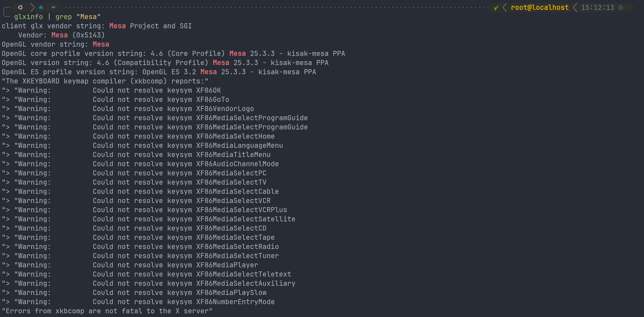This screenshot has height=317, width=644.
Task: Click the chevron separator after Ubuntu logo
Action: tap(32, 8)
